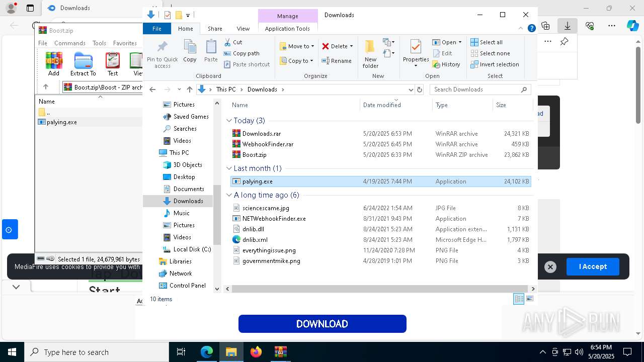The width and height of the screenshot is (644, 362).
Task: Open Task View on taskbar
Action: 181,352
